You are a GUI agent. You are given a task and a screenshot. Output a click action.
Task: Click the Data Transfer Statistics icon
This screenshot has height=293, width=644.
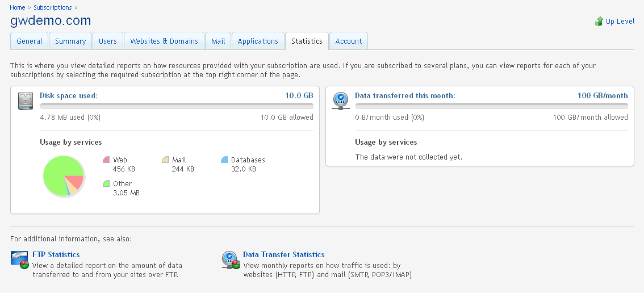pos(231,259)
